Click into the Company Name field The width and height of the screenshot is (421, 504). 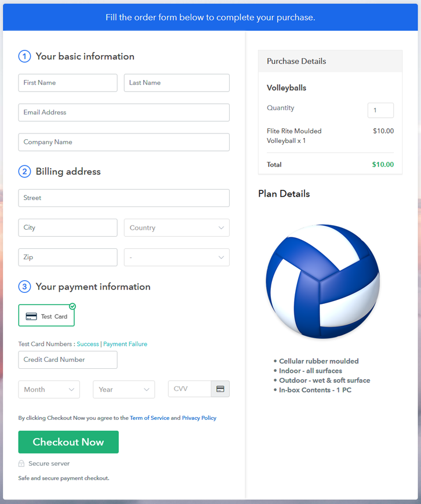[124, 142]
